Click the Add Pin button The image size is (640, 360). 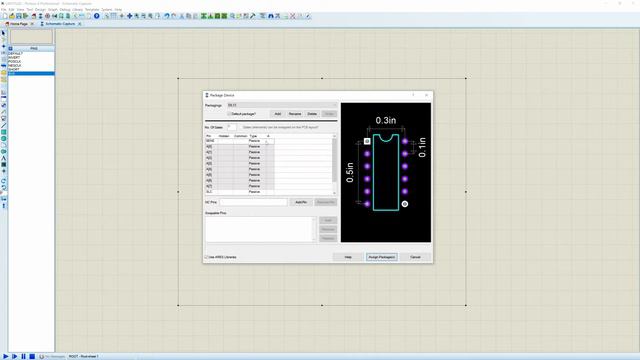click(301, 202)
